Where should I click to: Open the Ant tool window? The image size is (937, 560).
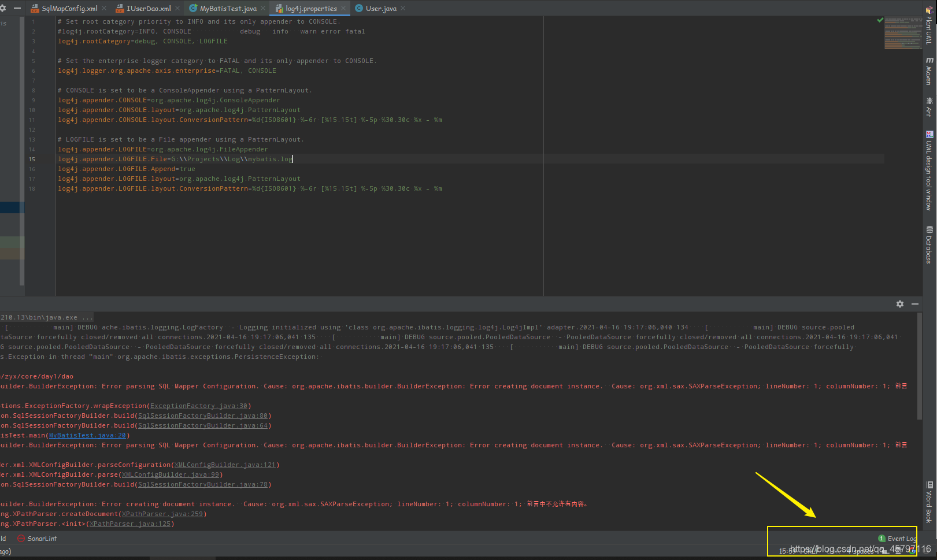coord(929,107)
